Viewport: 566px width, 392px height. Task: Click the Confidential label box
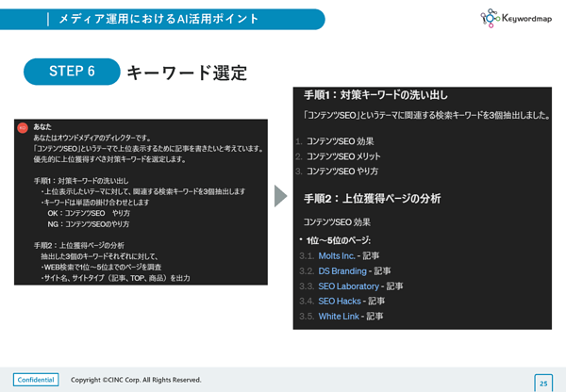[36, 380]
